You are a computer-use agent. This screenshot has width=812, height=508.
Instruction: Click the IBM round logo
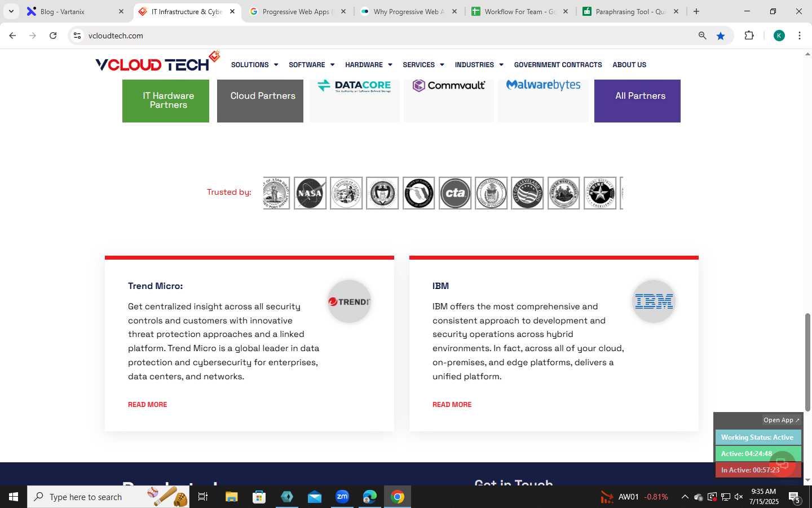[654, 301]
